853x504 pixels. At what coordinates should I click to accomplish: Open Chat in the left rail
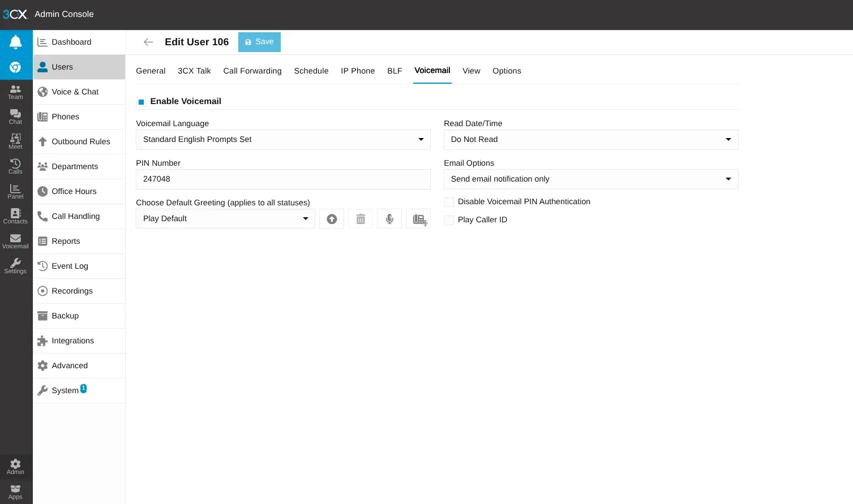pyautogui.click(x=16, y=117)
